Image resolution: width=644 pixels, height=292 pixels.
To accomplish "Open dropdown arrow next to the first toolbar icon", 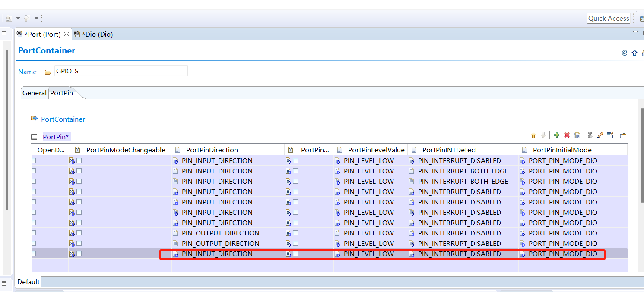I will (x=18, y=18).
